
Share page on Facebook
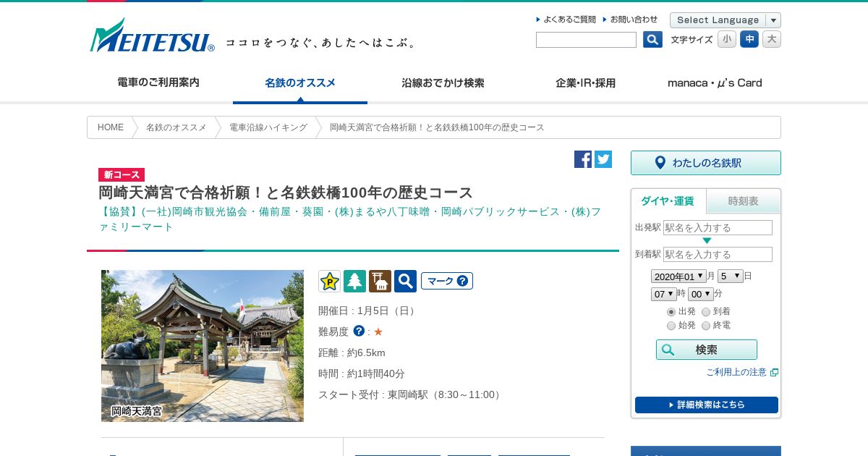pyautogui.click(x=583, y=159)
